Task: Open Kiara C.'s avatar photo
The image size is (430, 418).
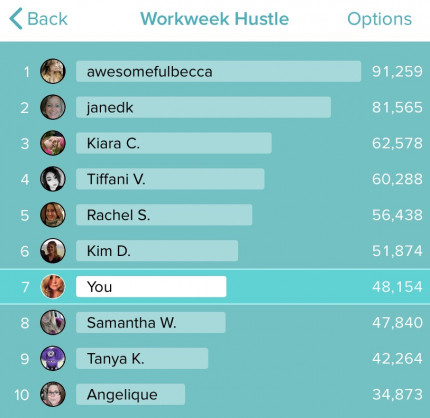Action: [x=53, y=143]
